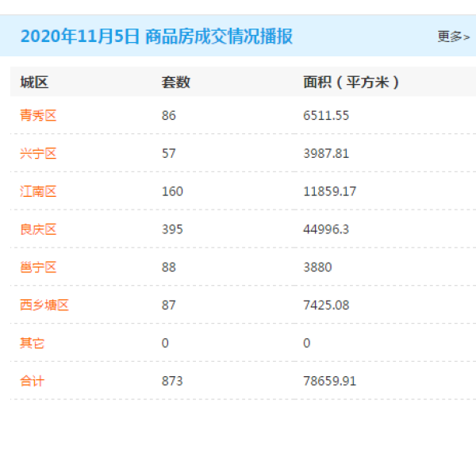Open the 更多> link

tap(454, 37)
